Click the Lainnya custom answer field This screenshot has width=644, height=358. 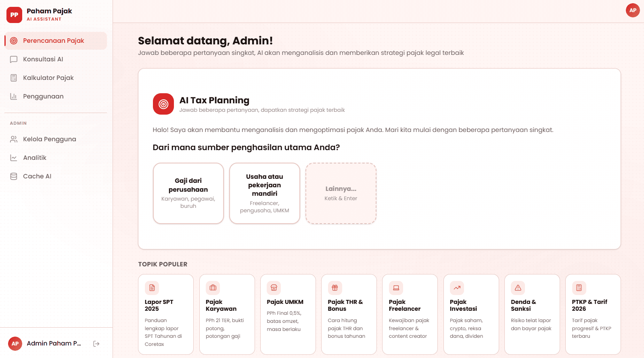tap(341, 193)
